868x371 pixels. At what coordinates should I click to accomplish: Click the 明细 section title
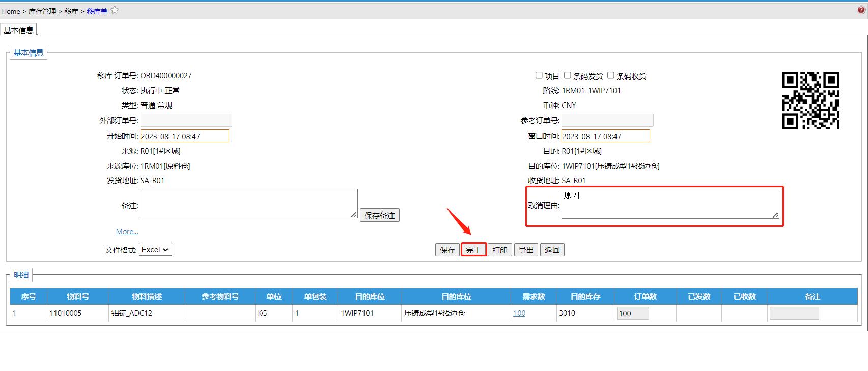tap(21, 275)
